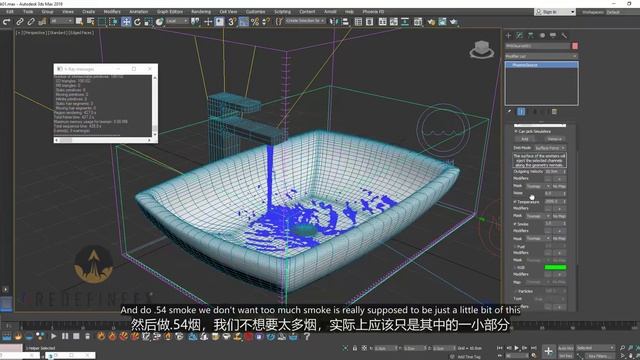The image size is (640, 360).
Task: Activate the Select and Rotate tool
Action: pyautogui.click(x=137, y=22)
